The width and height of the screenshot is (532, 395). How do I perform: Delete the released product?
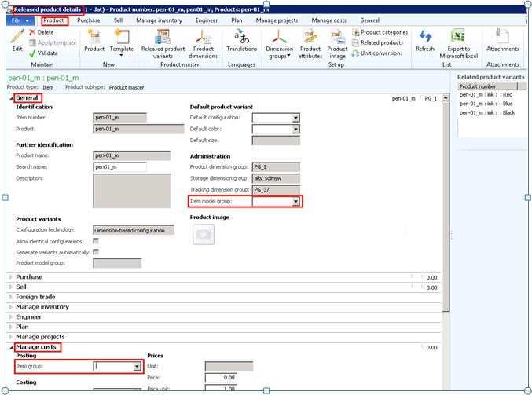pos(42,32)
